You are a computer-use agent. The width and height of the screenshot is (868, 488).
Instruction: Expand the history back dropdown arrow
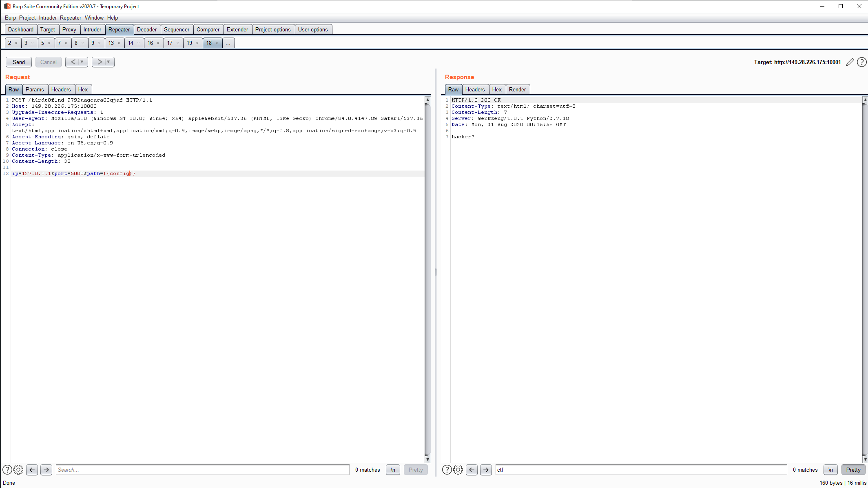tap(82, 62)
